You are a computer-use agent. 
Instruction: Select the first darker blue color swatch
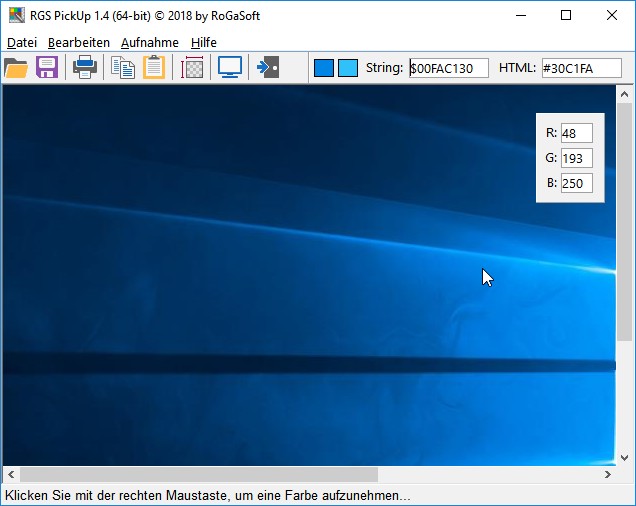[x=324, y=68]
